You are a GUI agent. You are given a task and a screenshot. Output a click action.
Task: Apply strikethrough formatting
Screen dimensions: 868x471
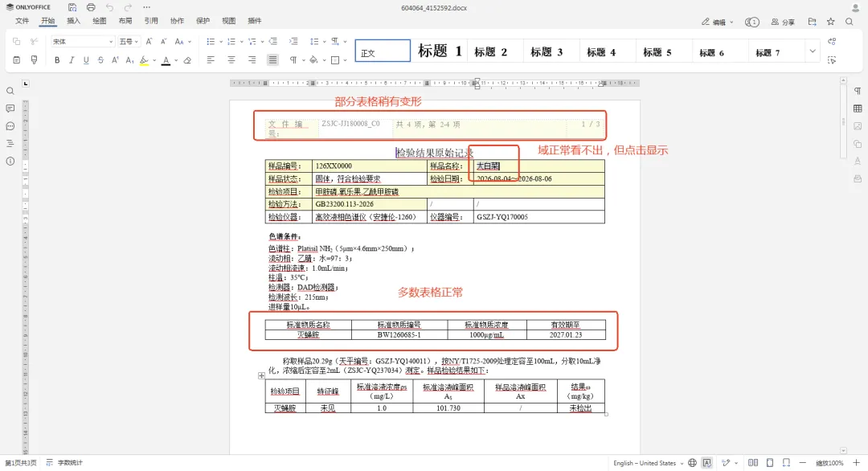[x=100, y=59]
